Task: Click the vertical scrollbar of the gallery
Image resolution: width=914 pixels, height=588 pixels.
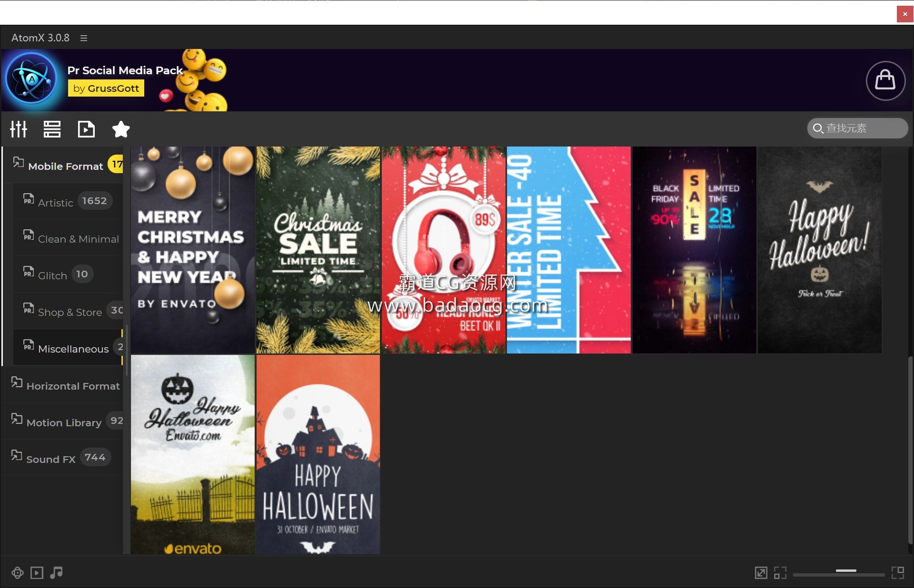Action: point(910,450)
